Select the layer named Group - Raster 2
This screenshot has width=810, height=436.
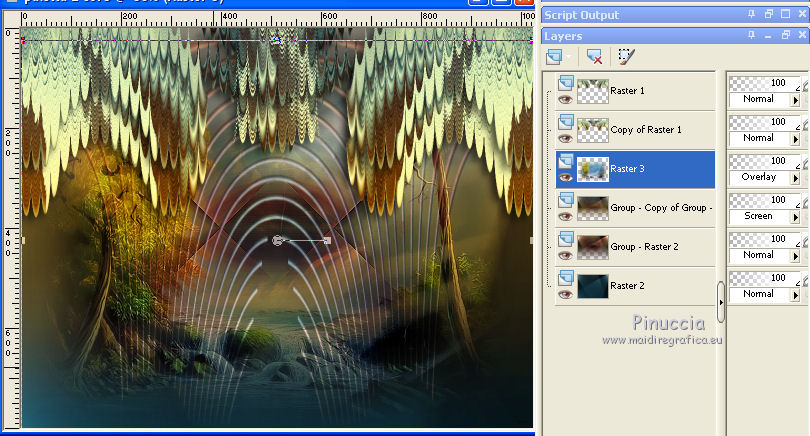tap(644, 247)
